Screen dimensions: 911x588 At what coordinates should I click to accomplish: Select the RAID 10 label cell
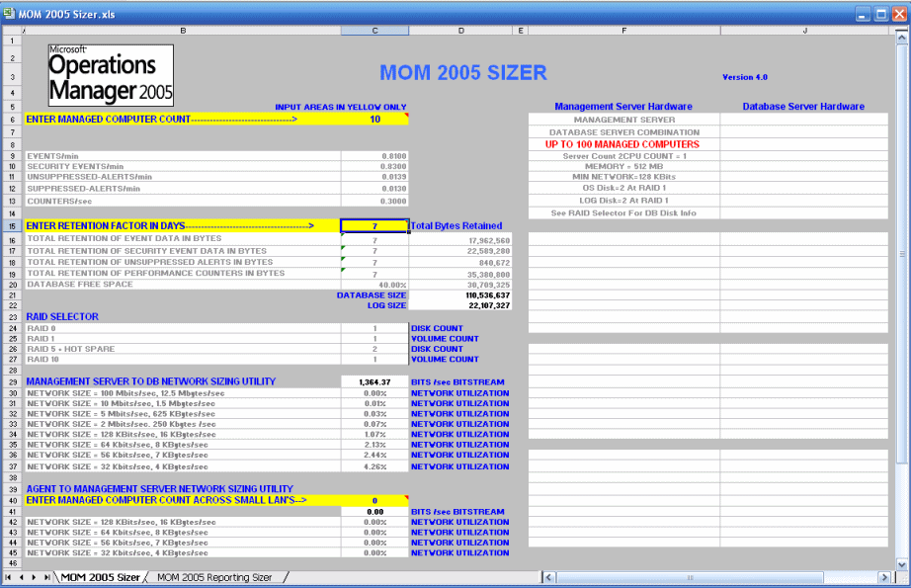point(183,360)
